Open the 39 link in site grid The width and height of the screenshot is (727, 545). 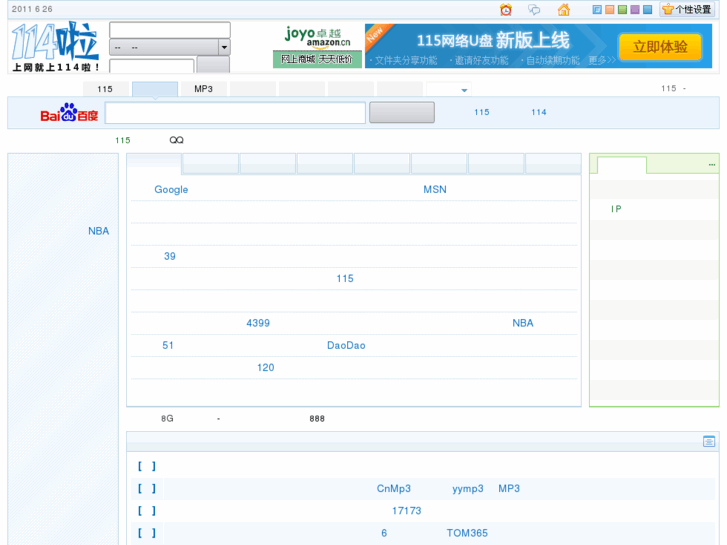click(x=170, y=256)
